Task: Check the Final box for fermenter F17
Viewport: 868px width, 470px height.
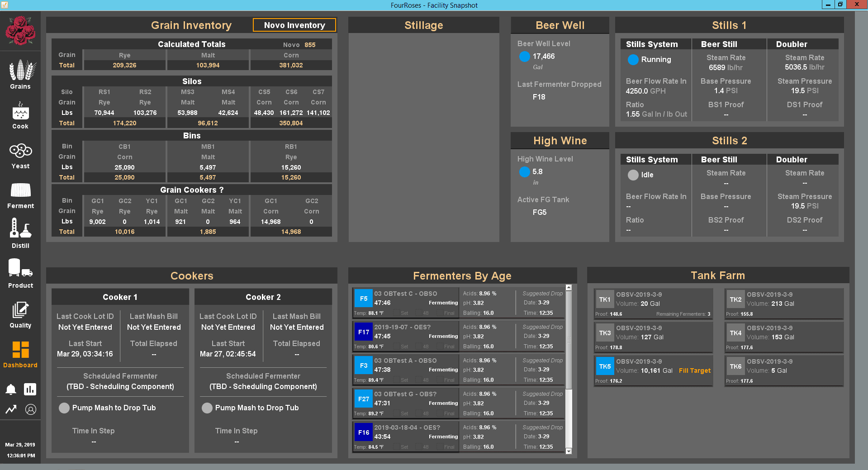Action: pyautogui.click(x=440, y=347)
